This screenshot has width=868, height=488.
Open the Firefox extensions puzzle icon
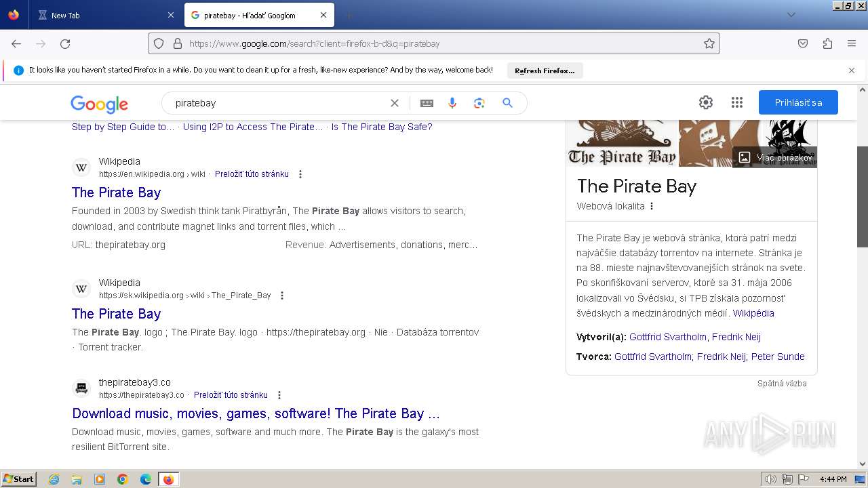point(827,43)
